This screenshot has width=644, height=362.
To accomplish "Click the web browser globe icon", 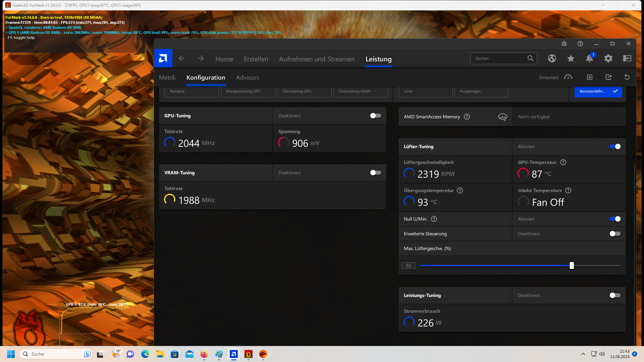I will click(x=552, y=58).
